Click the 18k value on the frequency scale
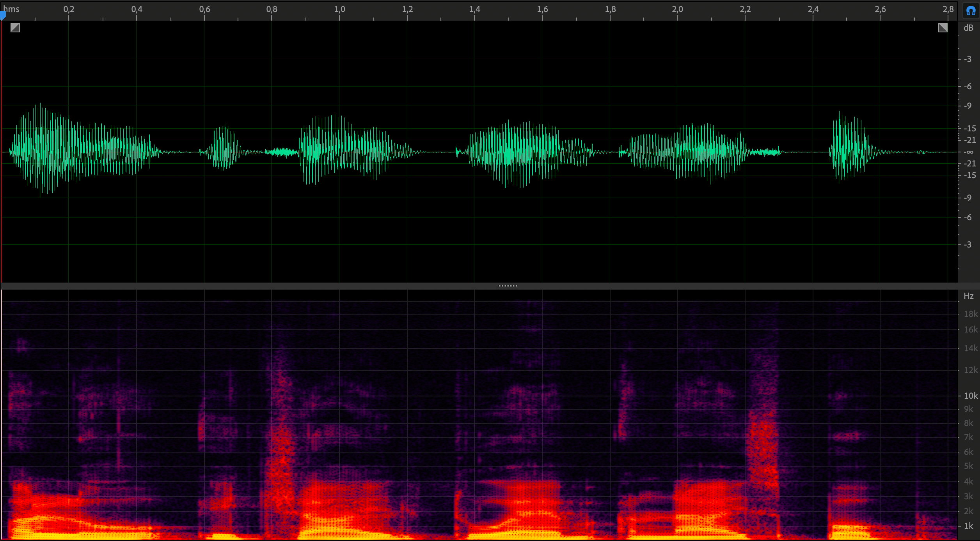 point(971,314)
